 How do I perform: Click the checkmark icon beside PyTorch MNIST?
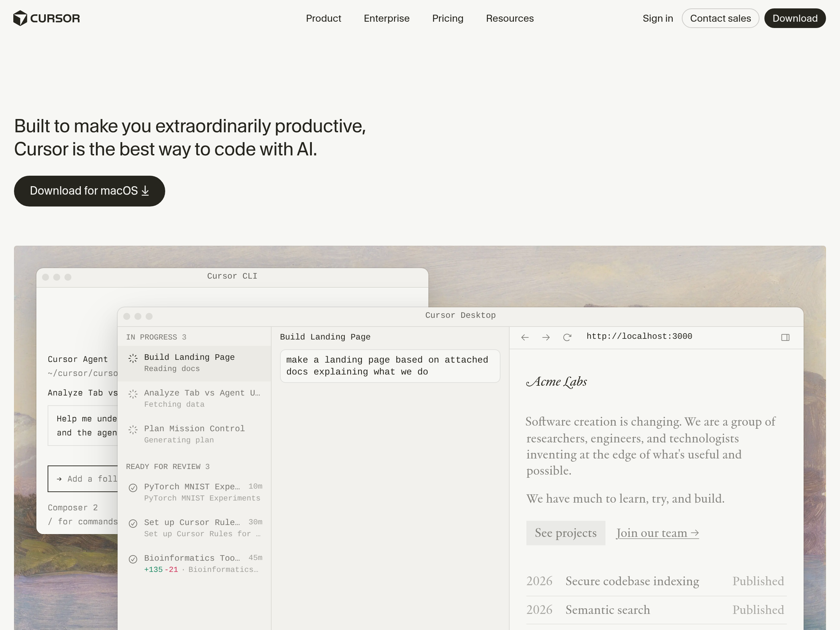click(133, 488)
